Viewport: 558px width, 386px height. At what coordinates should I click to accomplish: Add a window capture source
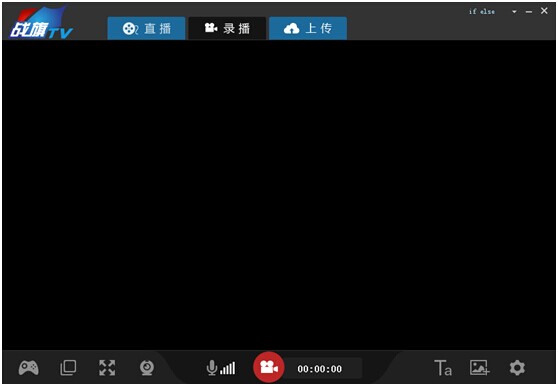click(68, 368)
